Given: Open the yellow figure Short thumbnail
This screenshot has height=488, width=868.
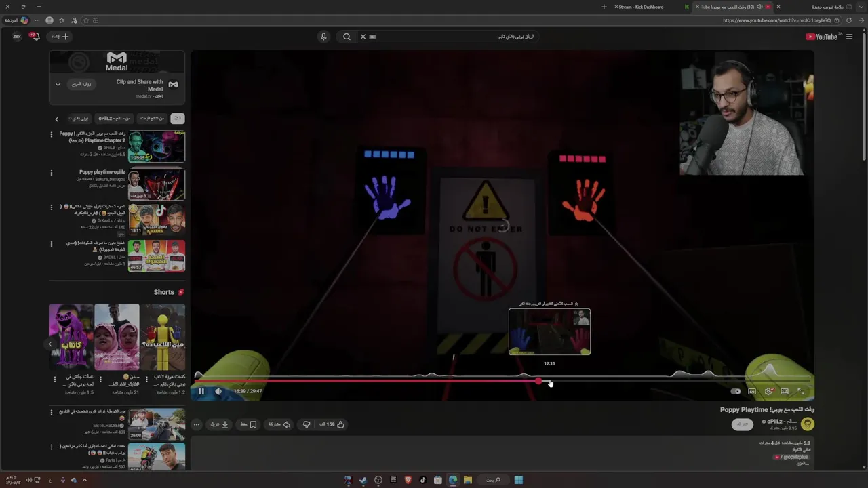Looking at the screenshot, I should point(162,336).
